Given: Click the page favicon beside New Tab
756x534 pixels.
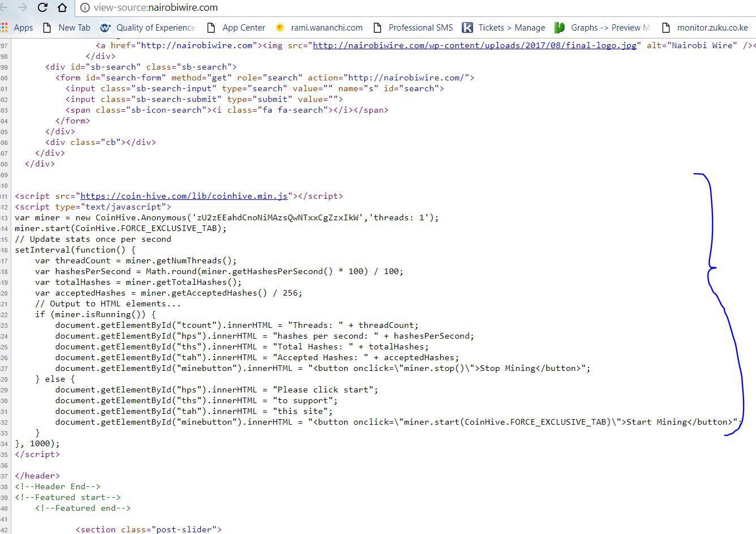Looking at the screenshot, I should (48, 27).
